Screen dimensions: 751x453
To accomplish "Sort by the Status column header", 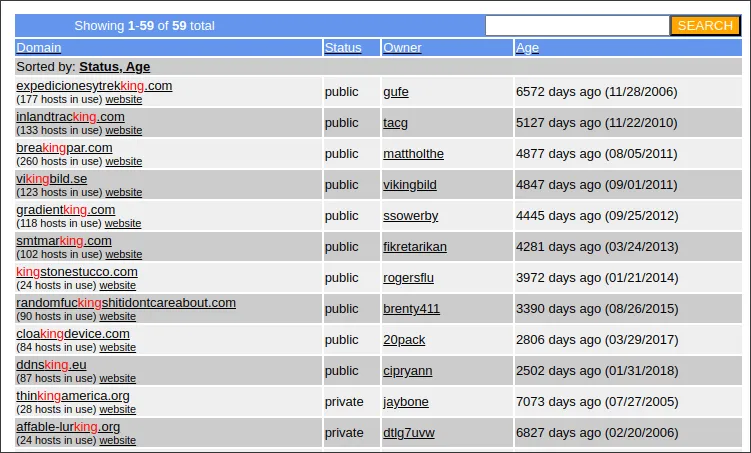I will (343, 47).
